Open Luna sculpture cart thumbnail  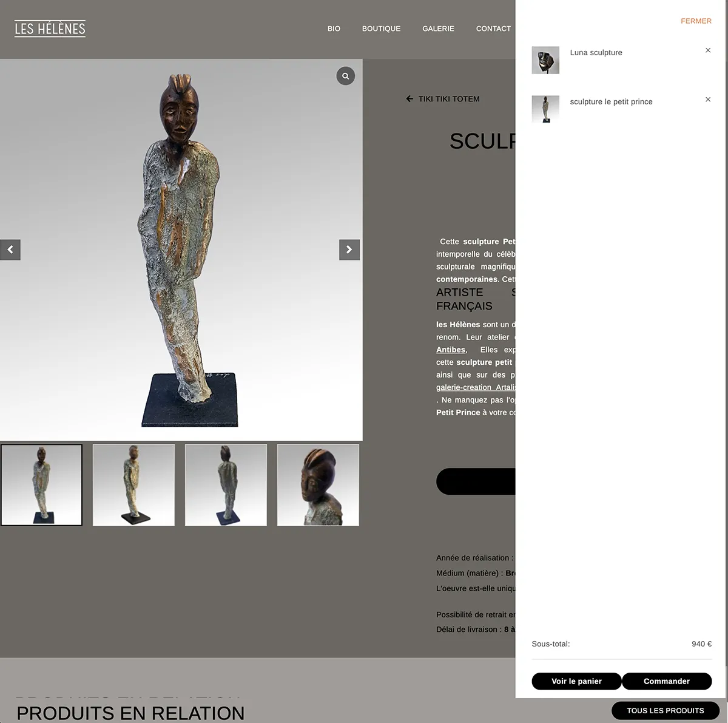545,60
